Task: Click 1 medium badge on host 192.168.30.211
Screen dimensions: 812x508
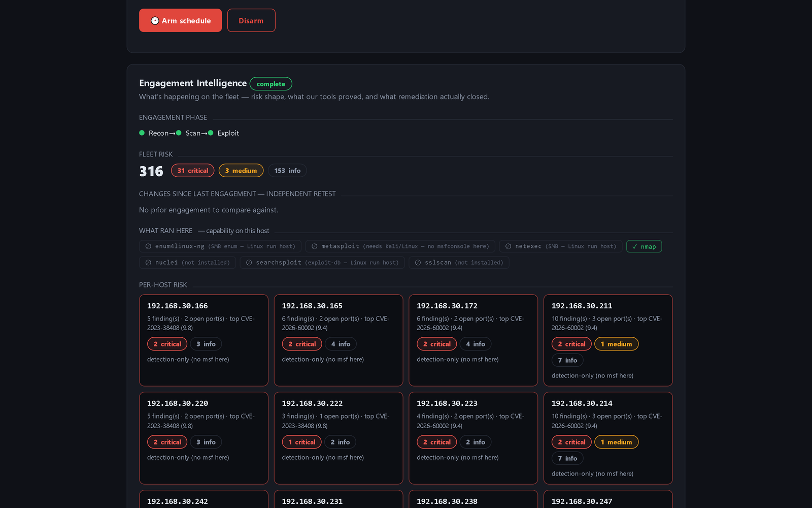Action: point(616,344)
